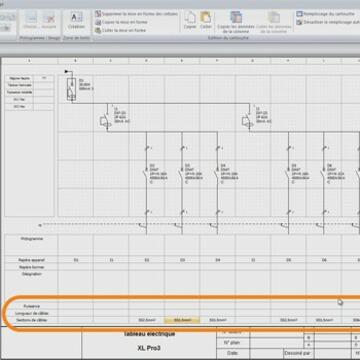Select the highlighted Sections de câbles cell
The image size is (360, 360).
tap(182, 320)
